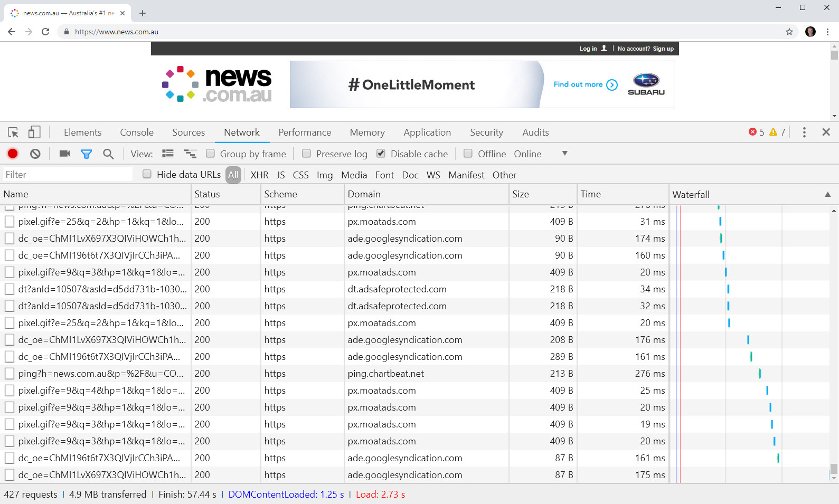Select the ping.chartbeat.net request with 276 ms
The width and height of the screenshot is (839, 504).
(414, 374)
